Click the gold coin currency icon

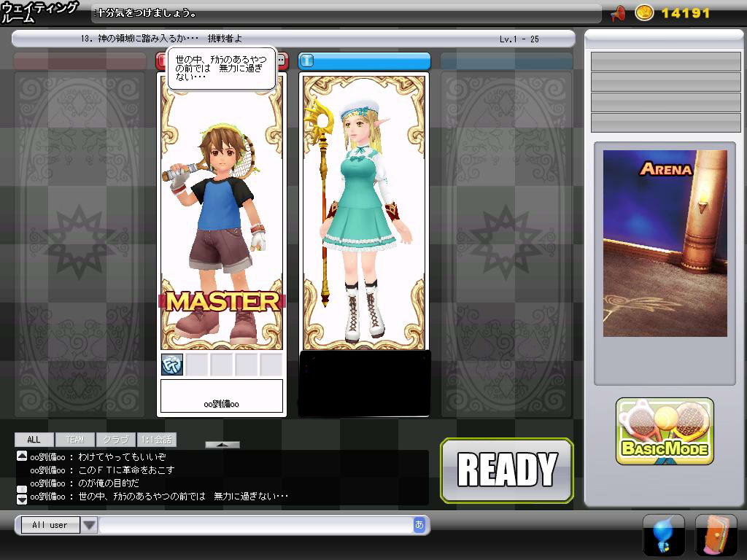[644, 13]
